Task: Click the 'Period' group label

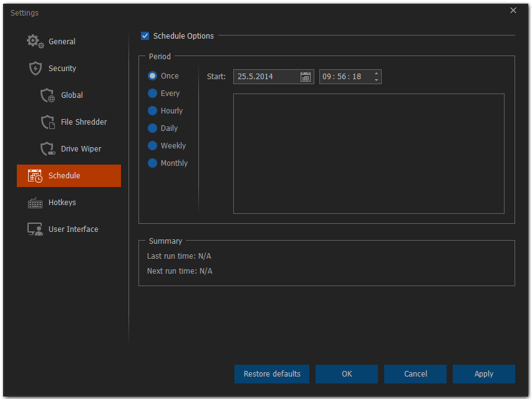Action: [160, 57]
